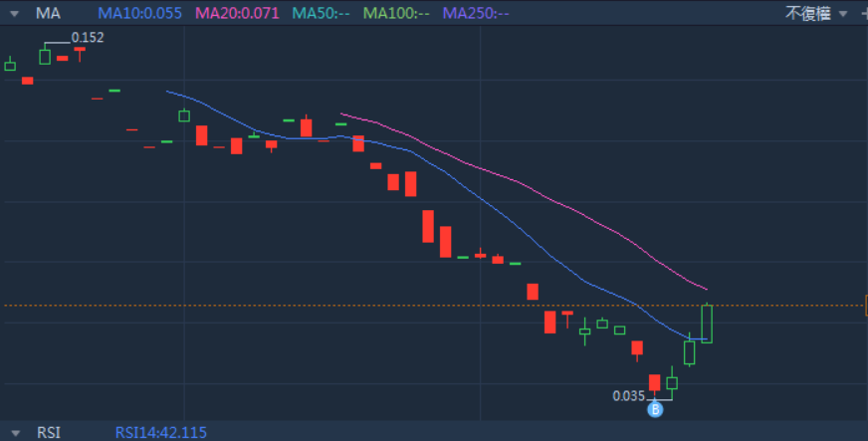Select the MA50 indicator label
The width and height of the screenshot is (868, 441).
pos(322,13)
